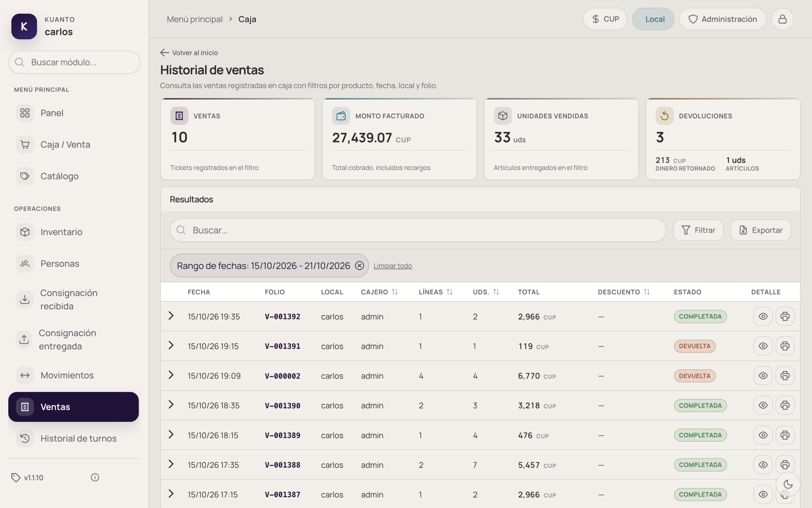
Task: Export results with Exportar button
Action: (x=760, y=230)
